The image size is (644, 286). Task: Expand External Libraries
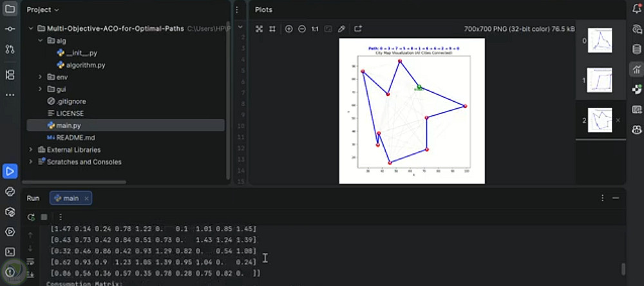click(x=30, y=149)
